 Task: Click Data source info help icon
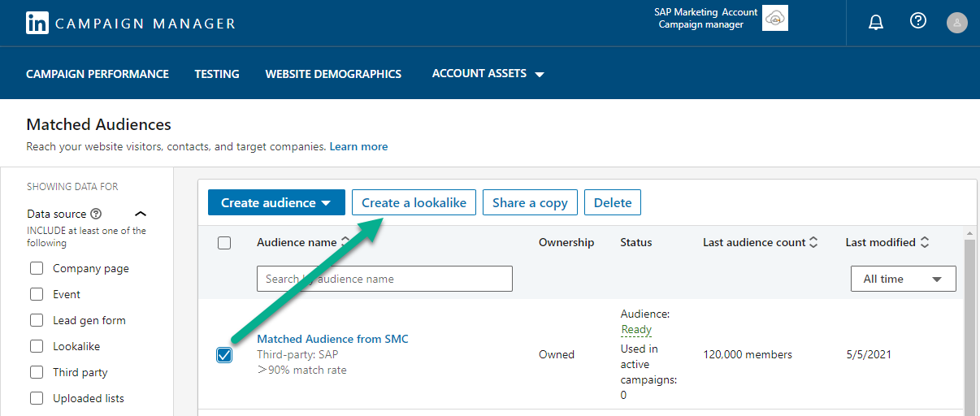point(97,214)
